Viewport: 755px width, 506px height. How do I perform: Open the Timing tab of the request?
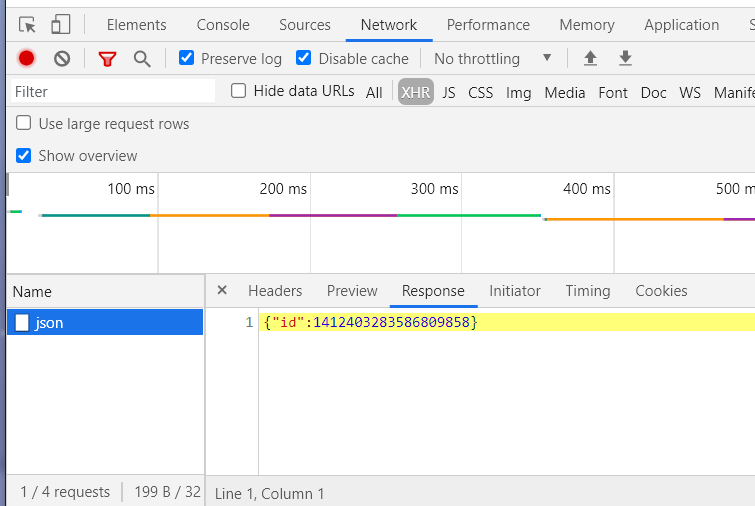pos(587,291)
